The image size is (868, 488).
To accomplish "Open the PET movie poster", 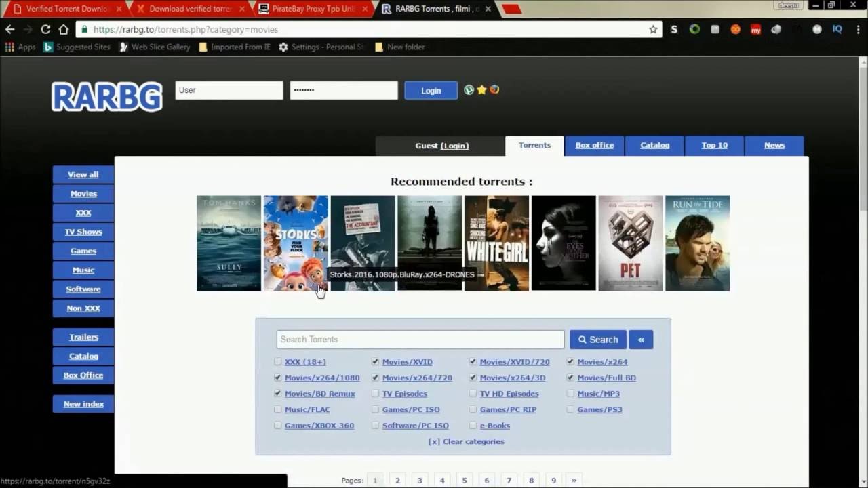I will 630,243.
